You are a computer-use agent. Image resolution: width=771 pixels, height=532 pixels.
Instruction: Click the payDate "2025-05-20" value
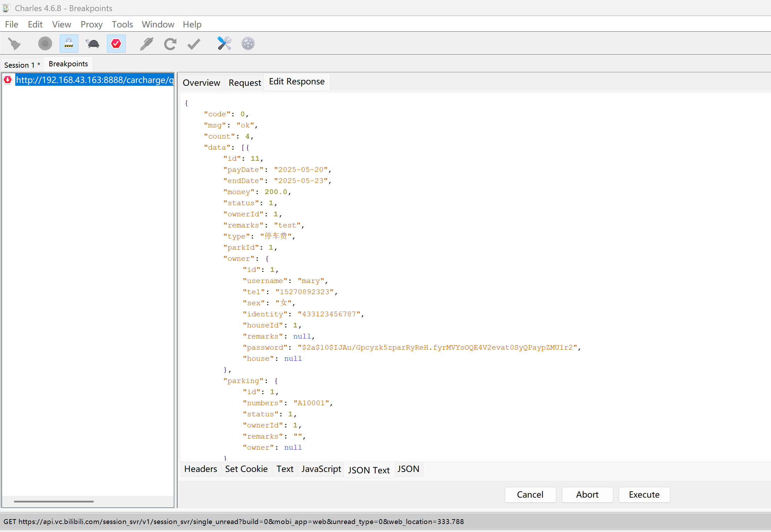pos(301,170)
